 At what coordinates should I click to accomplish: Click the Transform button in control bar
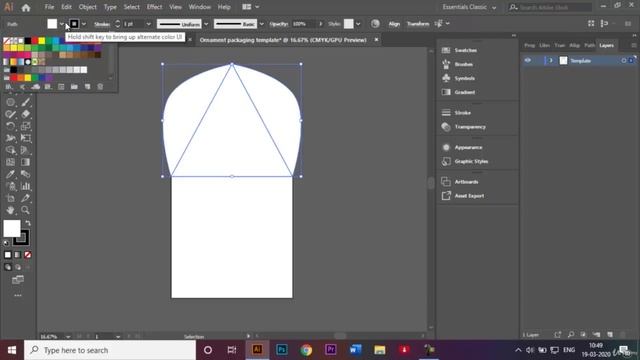tap(418, 24)
